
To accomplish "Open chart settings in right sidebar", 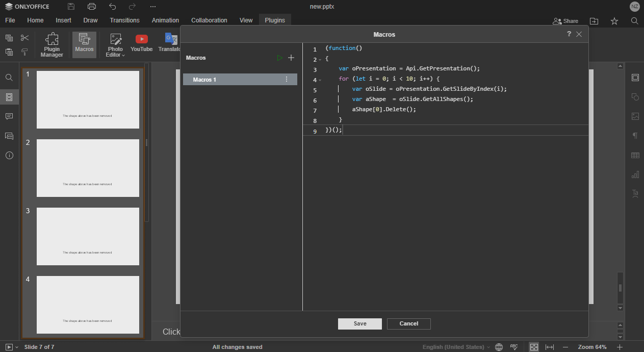I will pyautogui.click(x=635, y=174).
